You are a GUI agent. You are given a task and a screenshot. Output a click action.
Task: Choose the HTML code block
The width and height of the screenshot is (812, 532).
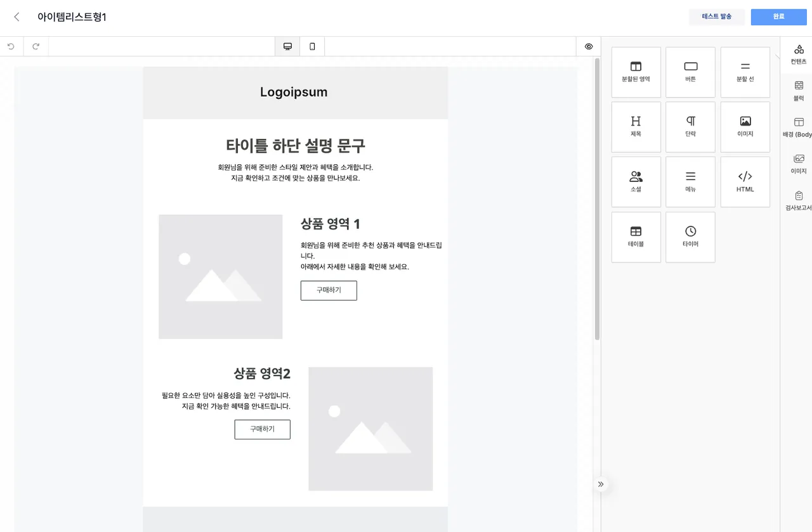coord(745,182)
